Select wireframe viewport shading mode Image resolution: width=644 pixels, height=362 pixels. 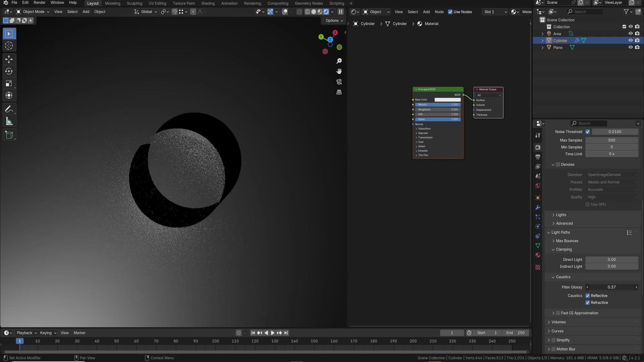307,12
